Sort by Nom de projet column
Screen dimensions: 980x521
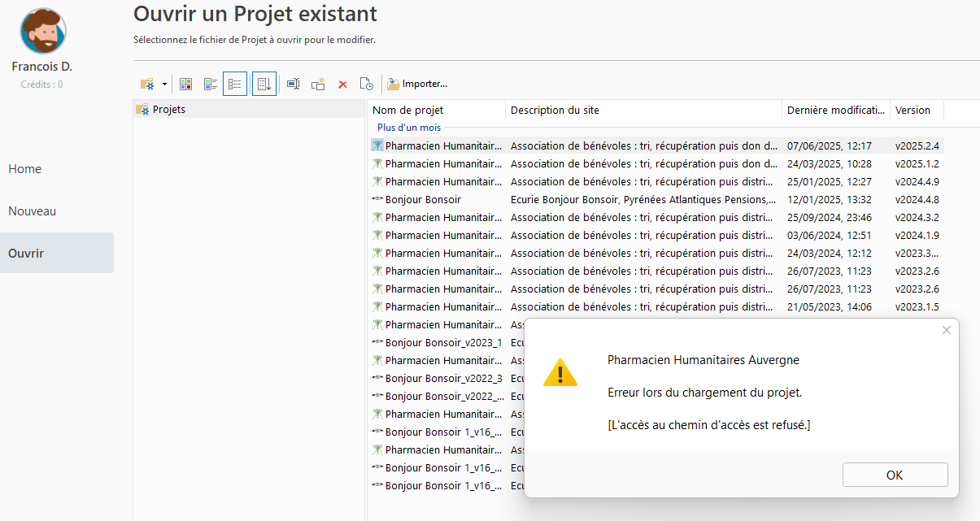[x=436, y=110]
